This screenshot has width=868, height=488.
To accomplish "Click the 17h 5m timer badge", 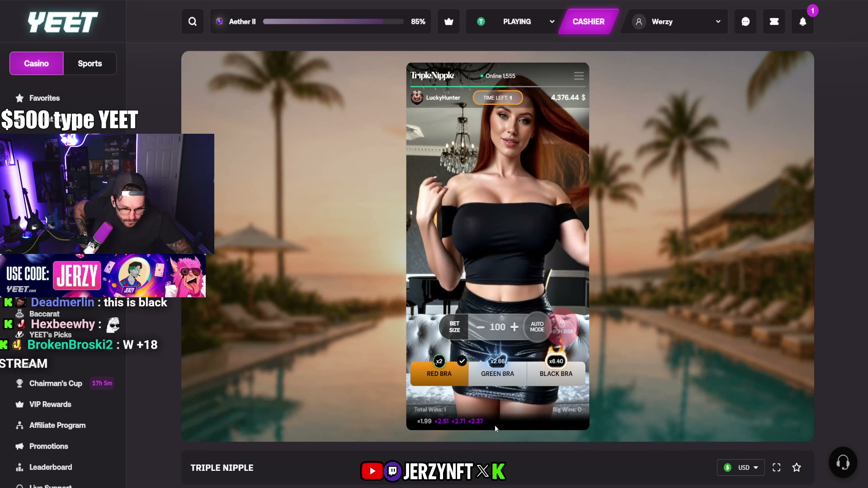I will pyautogui.click(x=102, y=383).
